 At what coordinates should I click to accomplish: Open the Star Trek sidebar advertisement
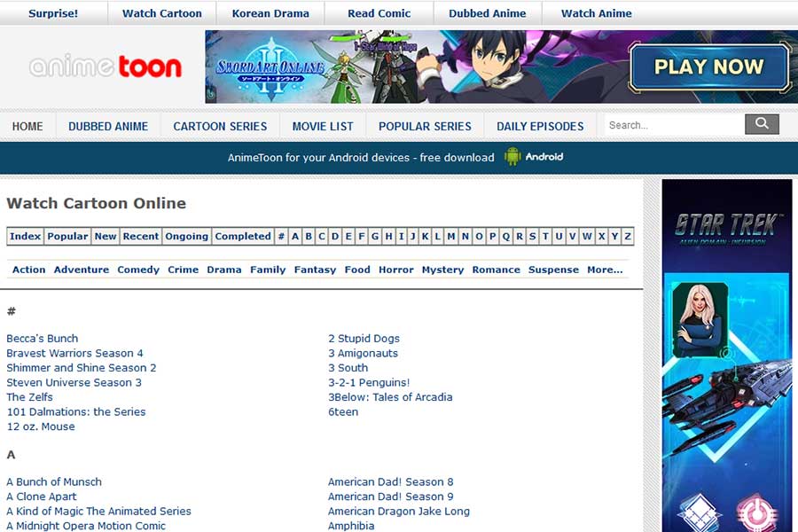pos(727,356)
